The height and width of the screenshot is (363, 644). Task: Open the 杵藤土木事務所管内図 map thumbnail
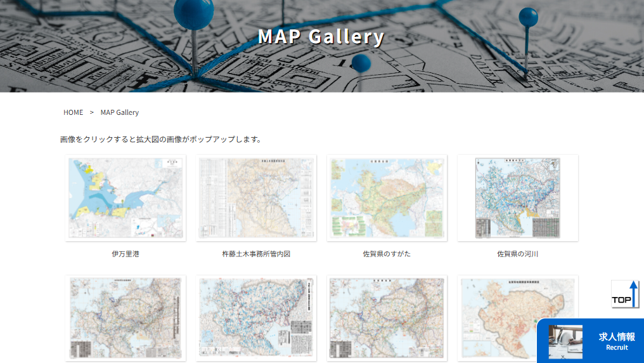pos(256,198)
